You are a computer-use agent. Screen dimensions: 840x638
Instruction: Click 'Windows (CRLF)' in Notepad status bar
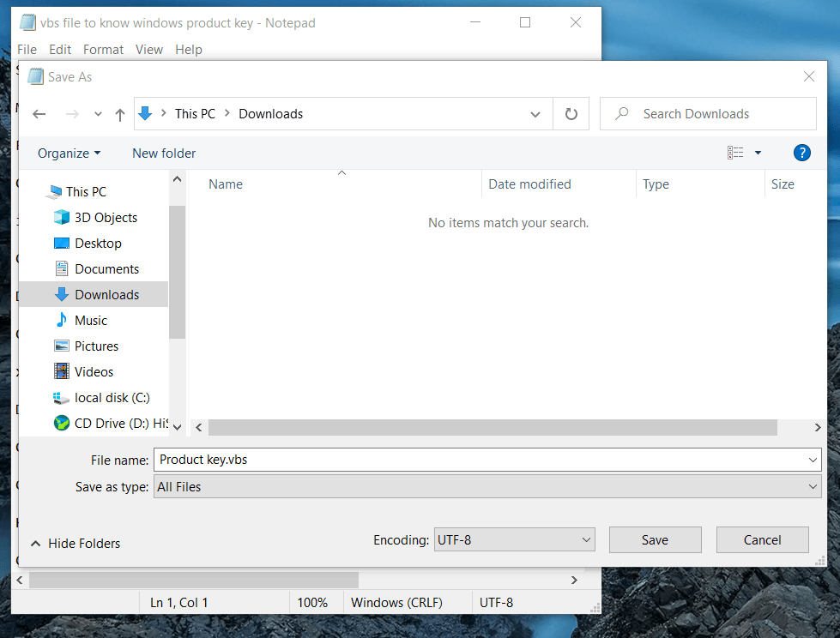tap(396, 603)
